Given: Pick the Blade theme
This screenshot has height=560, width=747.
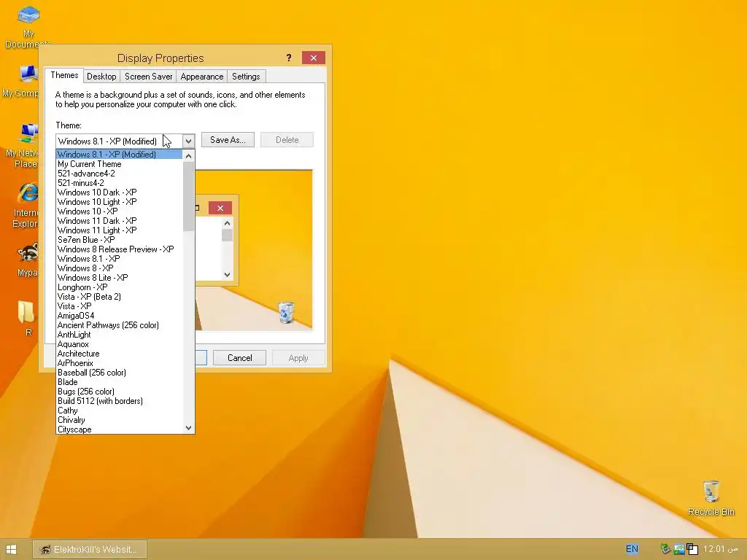Looking at the screenshot, I should point(119,382).
